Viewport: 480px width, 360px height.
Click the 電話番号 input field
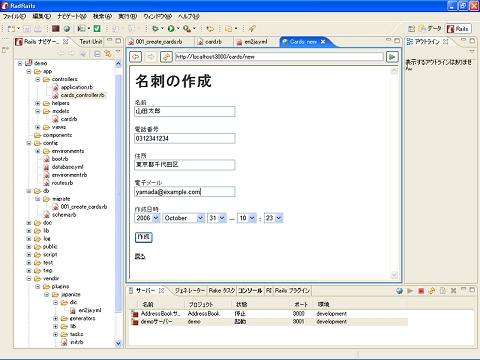(x=185, y=138)
